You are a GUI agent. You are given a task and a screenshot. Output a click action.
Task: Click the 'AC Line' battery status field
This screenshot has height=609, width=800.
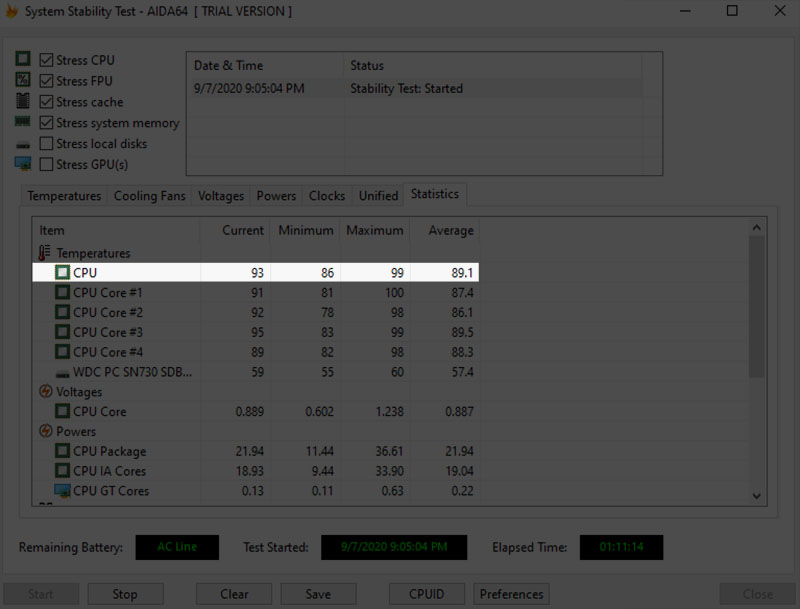[177, 547]
